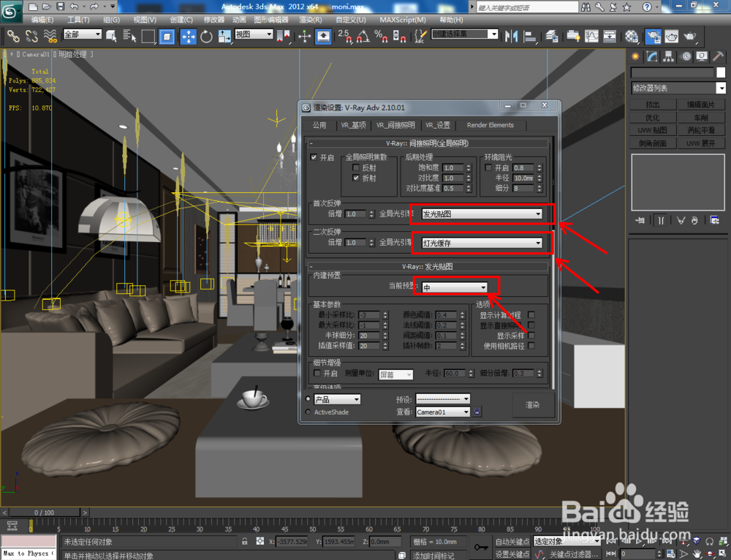Click the 车削 modifier button
The width and height of the screenshot is (731, 560).
point(701,118)
